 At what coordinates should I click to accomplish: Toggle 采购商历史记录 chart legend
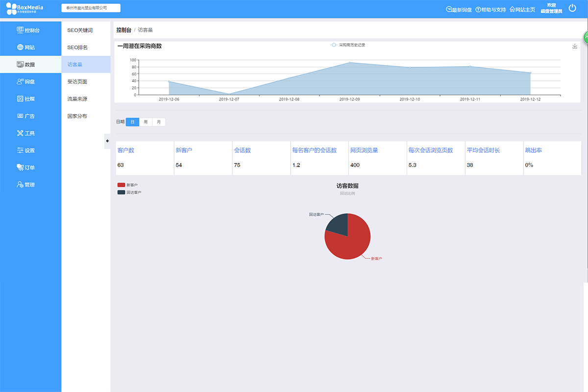(x=348, y=45)
